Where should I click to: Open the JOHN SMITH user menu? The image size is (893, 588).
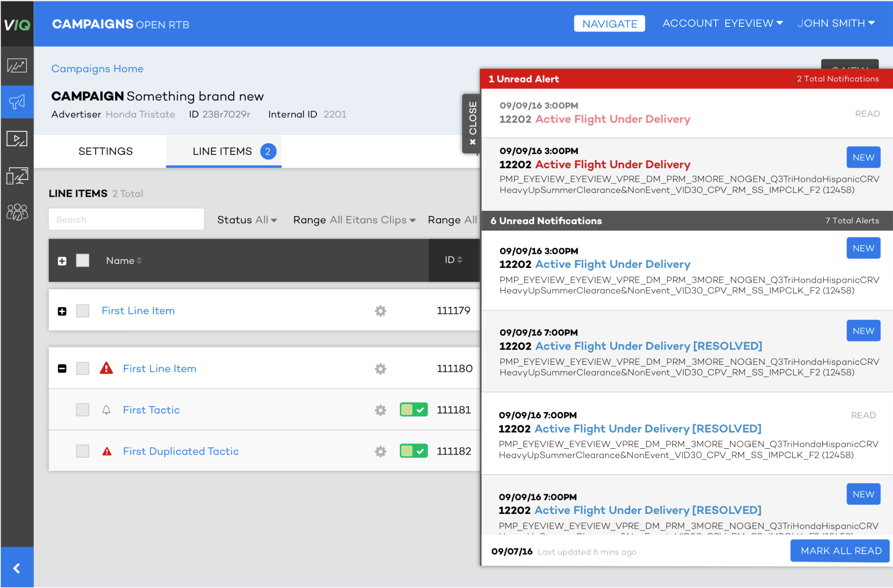pos(835,23)
